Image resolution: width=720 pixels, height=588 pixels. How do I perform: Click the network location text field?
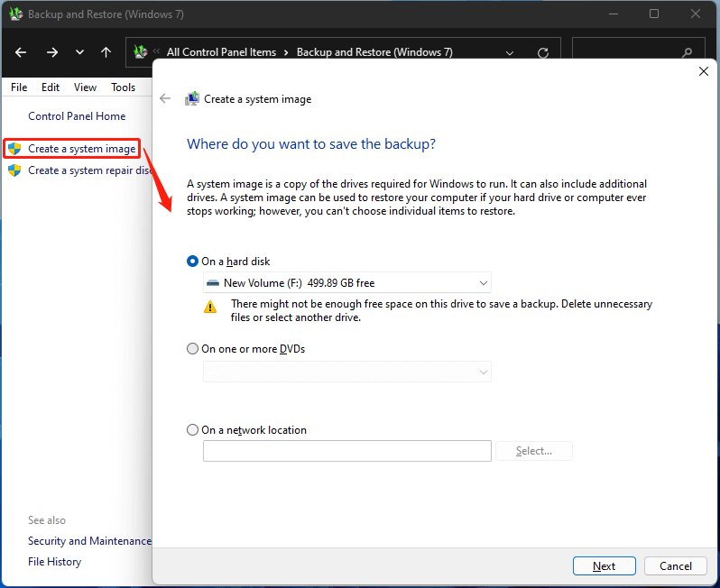pos(347,451)
